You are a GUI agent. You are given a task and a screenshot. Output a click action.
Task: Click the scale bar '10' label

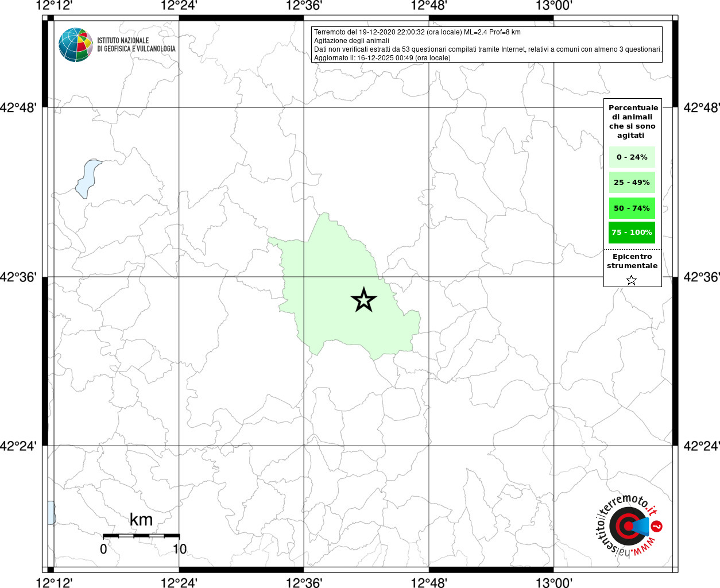tap(180, 549)
